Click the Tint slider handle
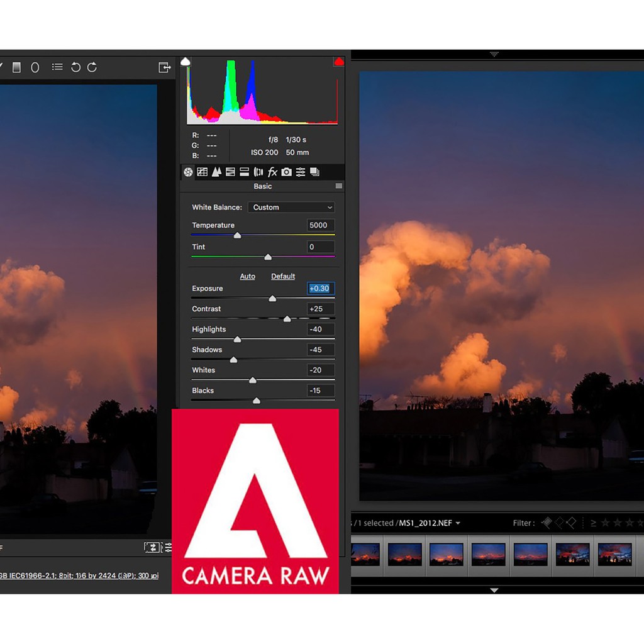Viewport: 644px width, 644px height. click(x=268, y=257)
